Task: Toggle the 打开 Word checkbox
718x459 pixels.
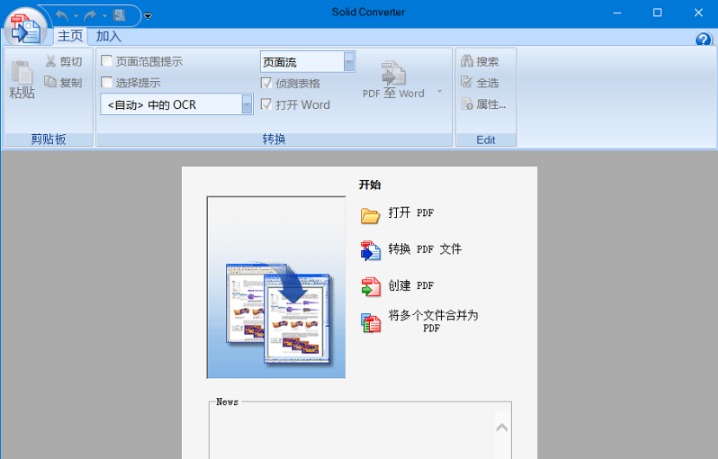Action: pyautogui.click(x=266, y=104)
